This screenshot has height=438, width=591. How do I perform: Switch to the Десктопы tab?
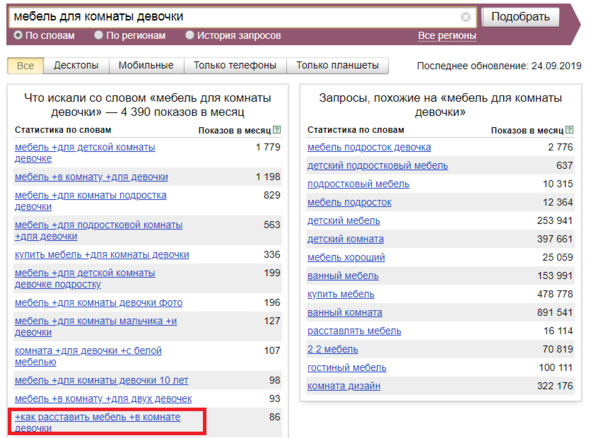click(76, 66)
